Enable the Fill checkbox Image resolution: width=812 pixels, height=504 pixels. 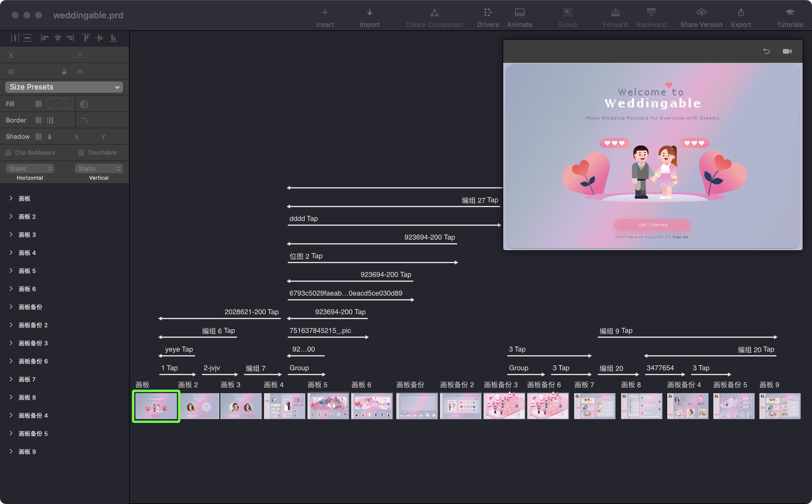39,104
